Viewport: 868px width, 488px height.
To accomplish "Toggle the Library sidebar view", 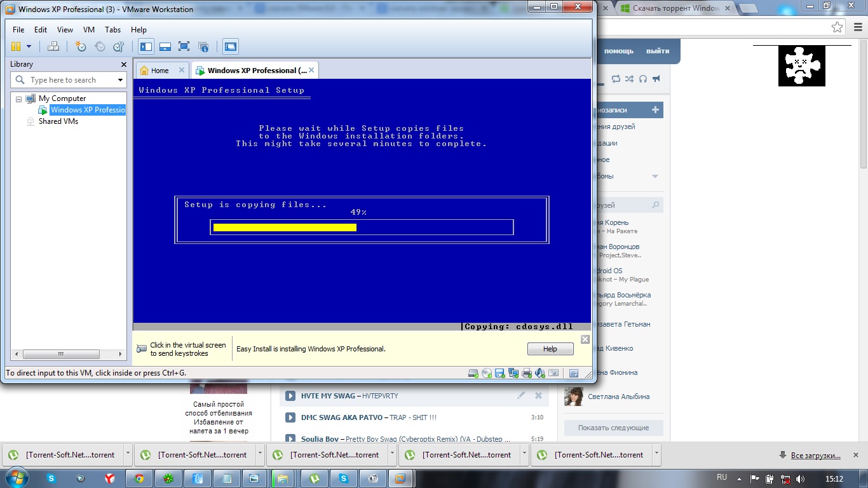I will point(146,46).
